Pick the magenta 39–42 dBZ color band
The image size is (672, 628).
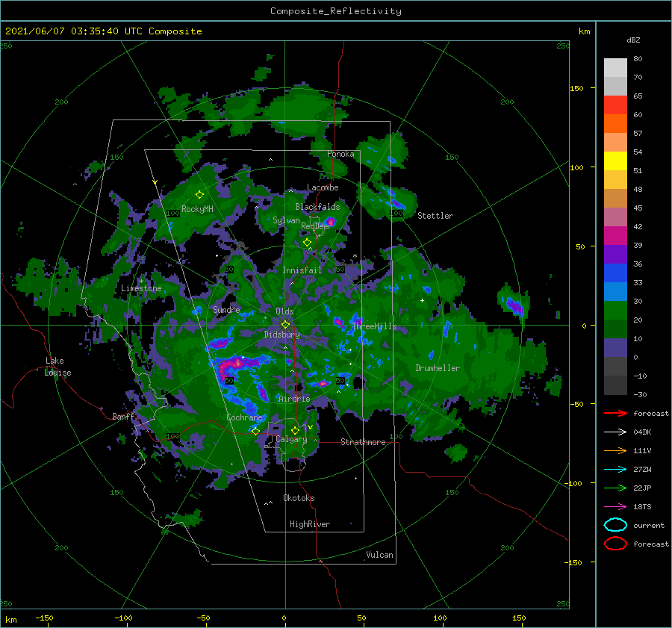pos(615,236)
